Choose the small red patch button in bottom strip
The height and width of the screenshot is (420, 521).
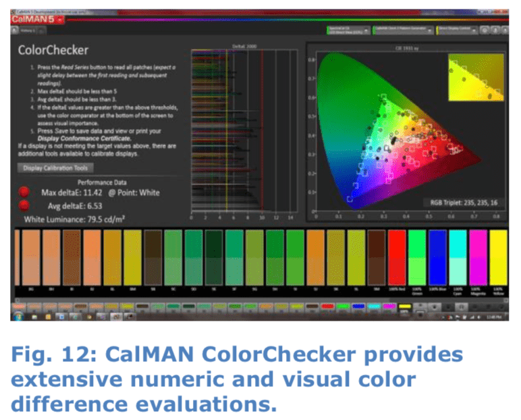coord(327,307)
